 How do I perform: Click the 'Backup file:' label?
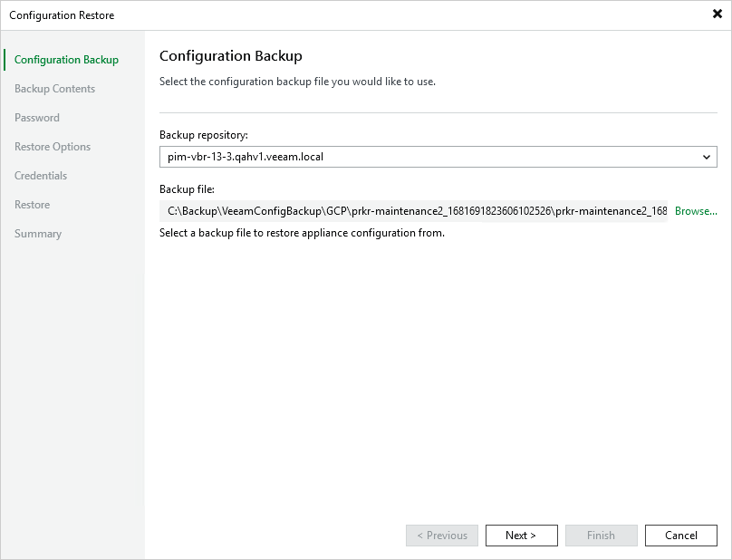coord(187,189)
